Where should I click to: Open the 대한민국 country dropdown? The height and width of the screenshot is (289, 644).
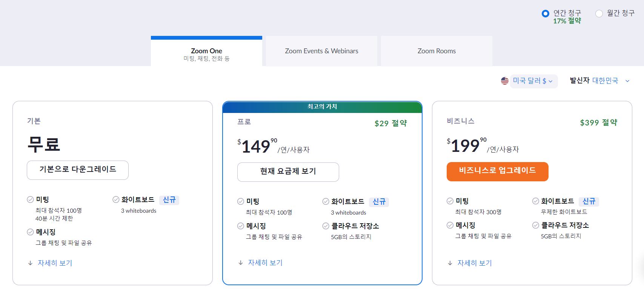coord(611,80)
